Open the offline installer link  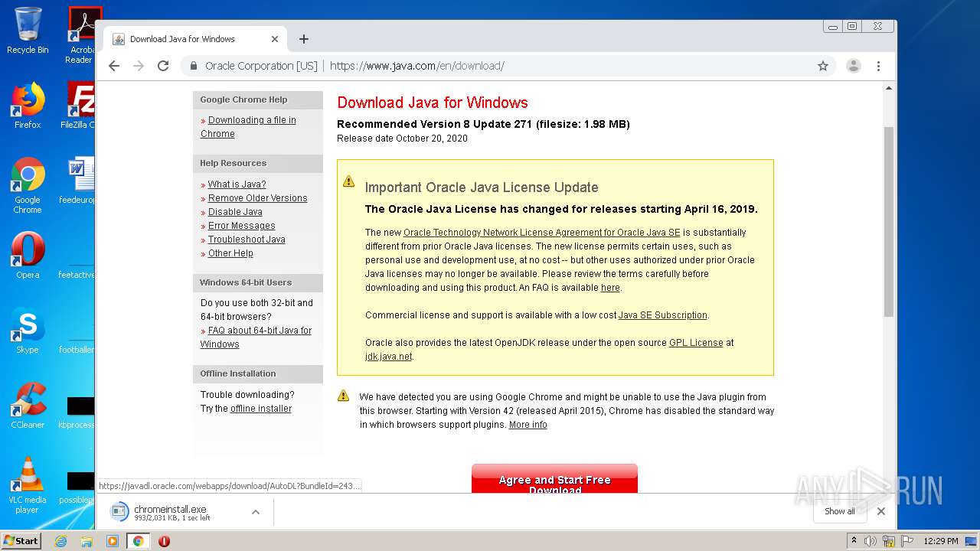(x=261, y=409)
